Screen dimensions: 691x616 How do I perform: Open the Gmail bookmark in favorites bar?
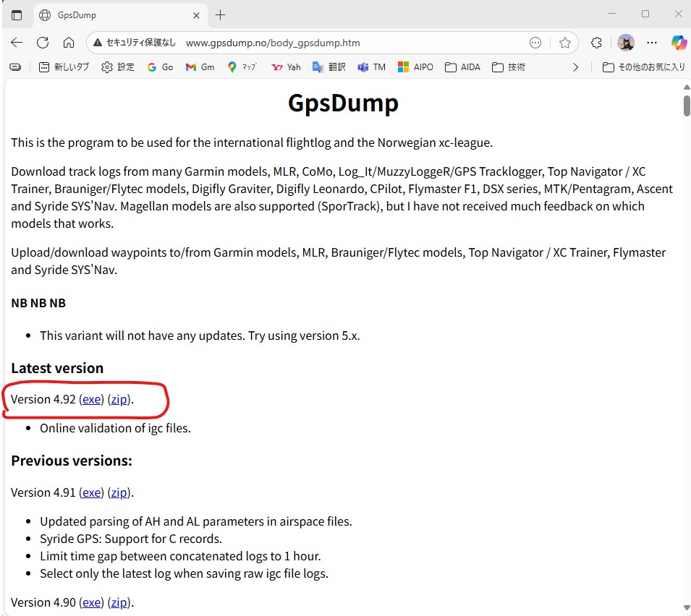(x=200, y=67)
